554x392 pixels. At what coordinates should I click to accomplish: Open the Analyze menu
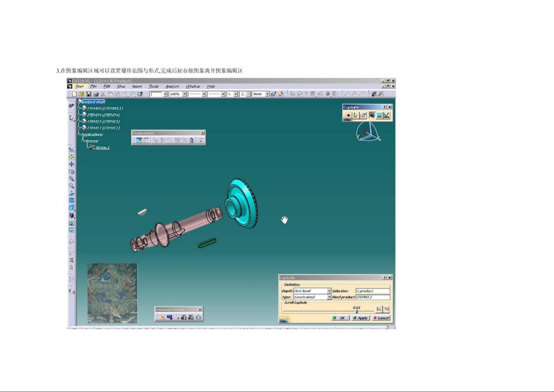pyautogui.click(x=172, y=86)
